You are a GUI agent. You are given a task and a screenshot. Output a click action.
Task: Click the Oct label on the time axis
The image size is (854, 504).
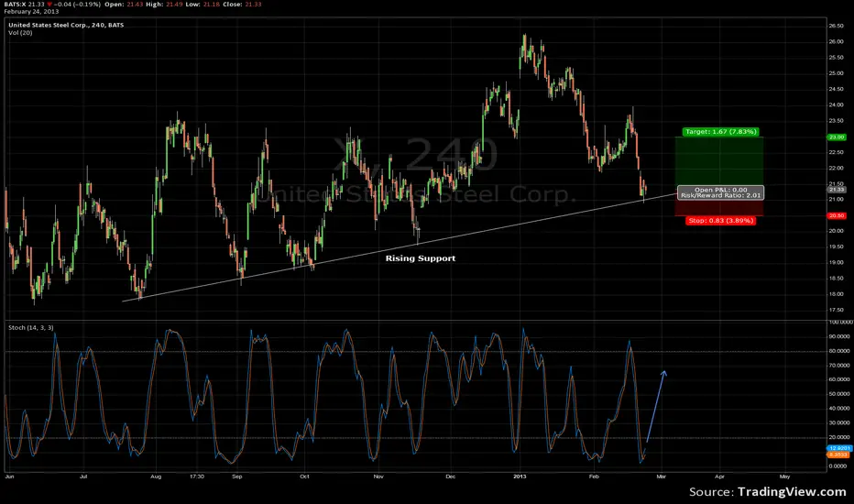304,477
